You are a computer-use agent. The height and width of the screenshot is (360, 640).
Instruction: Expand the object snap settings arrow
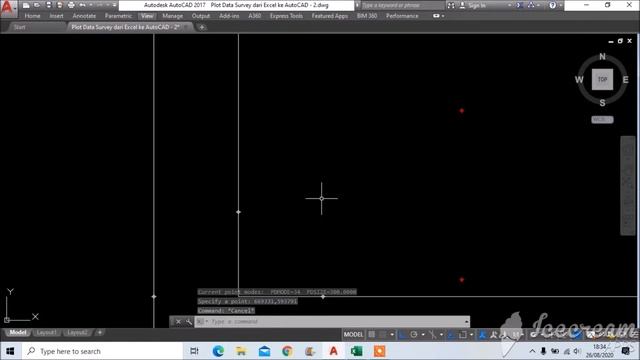point(471,335)
